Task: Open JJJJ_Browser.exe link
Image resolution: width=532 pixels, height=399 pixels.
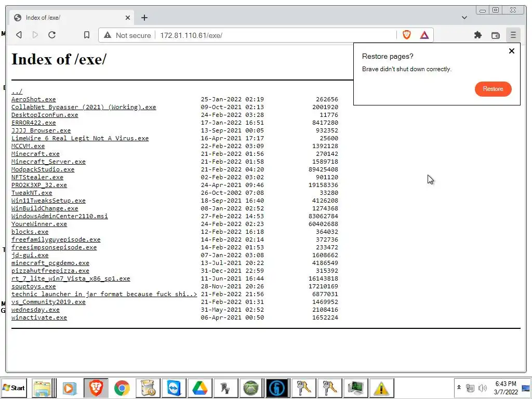Action: click(41, 130)
